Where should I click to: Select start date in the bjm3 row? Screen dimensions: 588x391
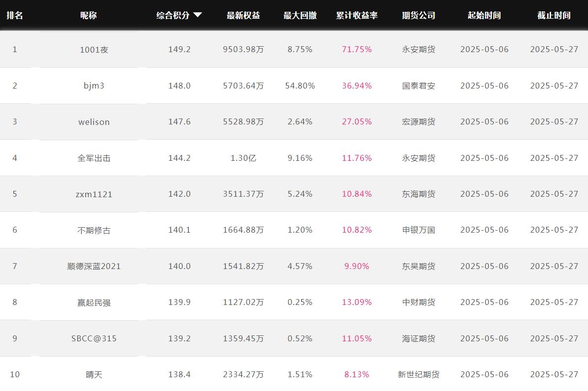[x=484, y=86]
